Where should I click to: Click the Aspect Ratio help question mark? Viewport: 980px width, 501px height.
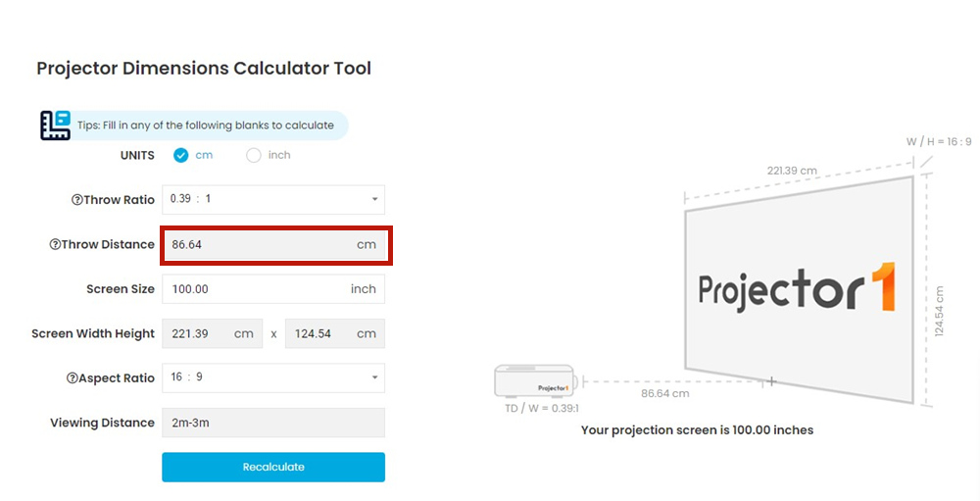[x=72, y=378]
